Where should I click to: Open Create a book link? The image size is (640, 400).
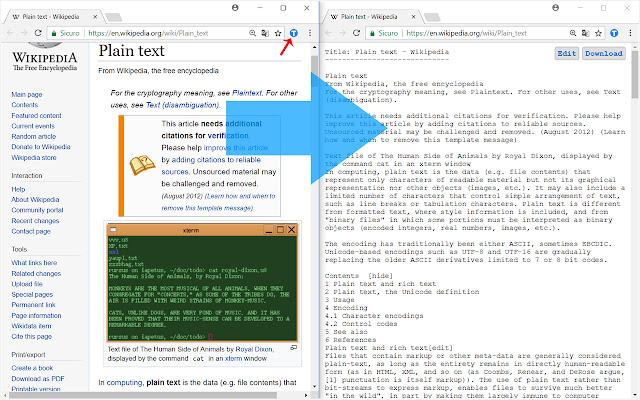(x=32, y=368)
